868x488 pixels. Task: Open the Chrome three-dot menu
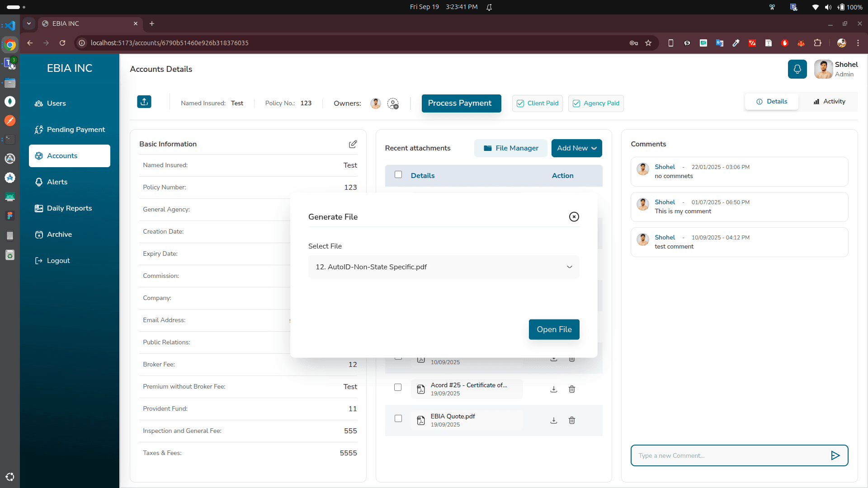[x=859, y=43]
